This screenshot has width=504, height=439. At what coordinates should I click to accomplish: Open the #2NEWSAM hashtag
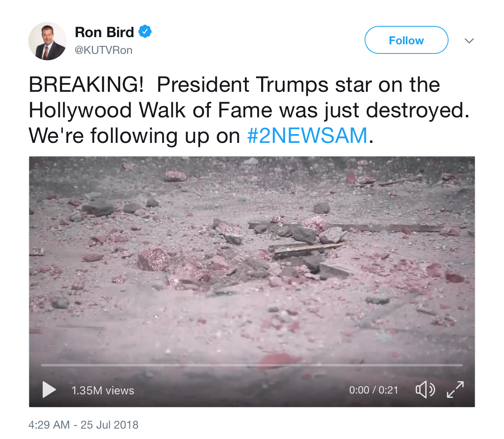pos(307,136)
